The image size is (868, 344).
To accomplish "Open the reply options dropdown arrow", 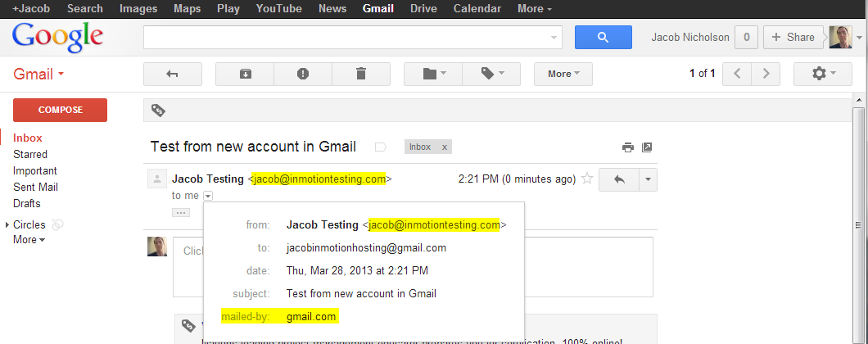I will pos(649,179).
